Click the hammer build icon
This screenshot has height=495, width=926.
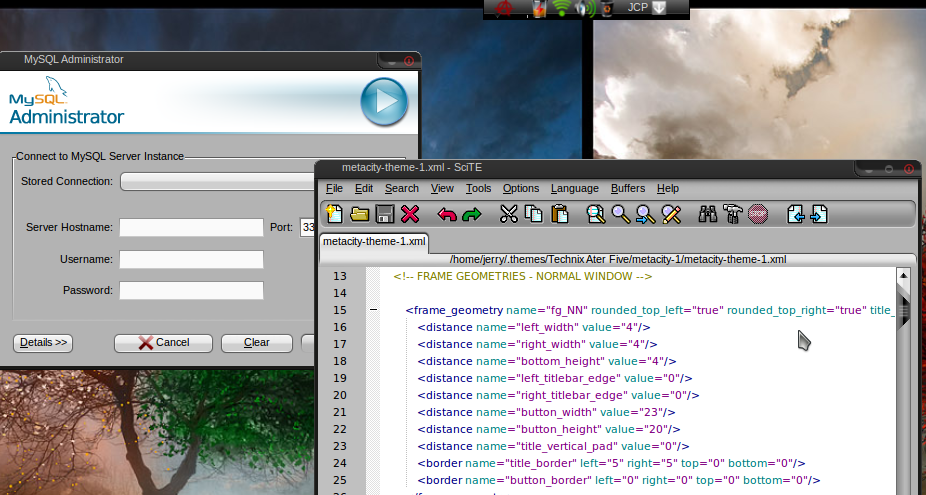point(733,214)
